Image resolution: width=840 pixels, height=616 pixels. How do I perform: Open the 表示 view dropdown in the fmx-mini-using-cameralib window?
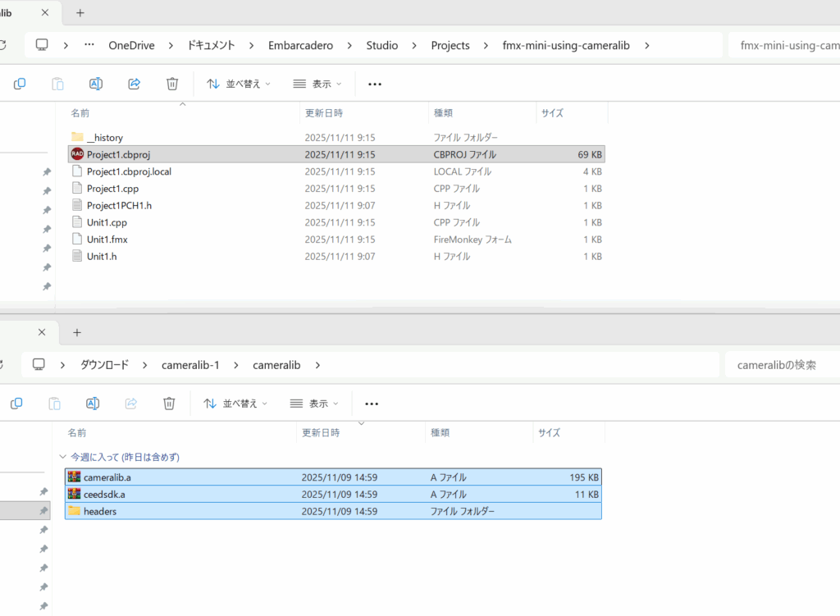tap(317, 84)
